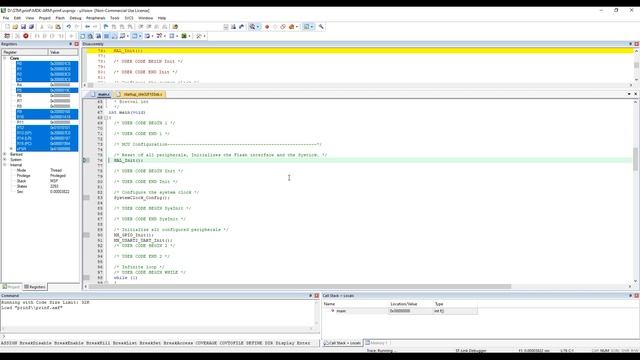Click the Command window input line
Image resolution: width=640 pixels, height=360 pixels.
[159, 337]
